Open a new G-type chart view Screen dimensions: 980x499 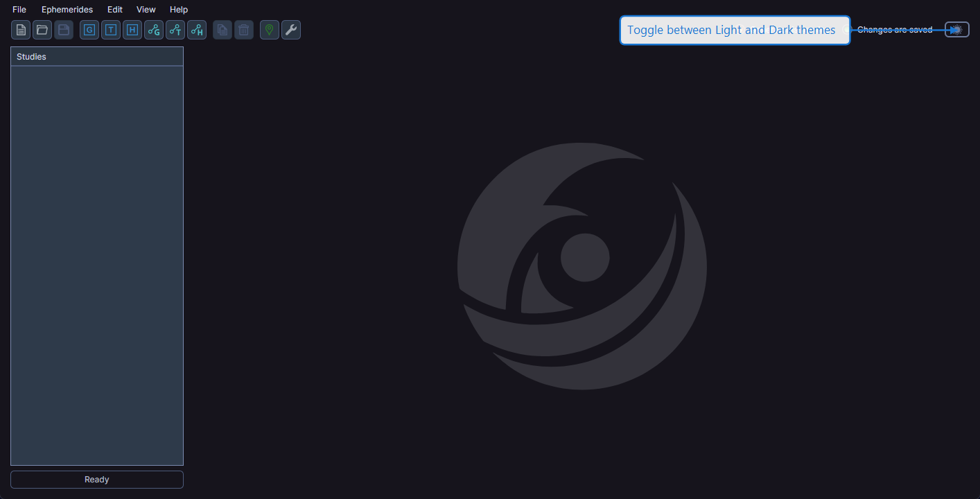tap(89, 30)
